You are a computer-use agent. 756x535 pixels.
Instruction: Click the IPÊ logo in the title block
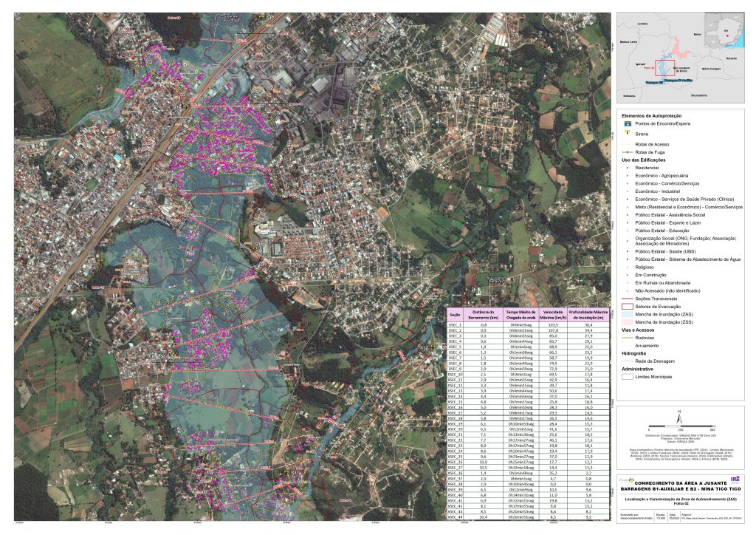coord(735,479)
